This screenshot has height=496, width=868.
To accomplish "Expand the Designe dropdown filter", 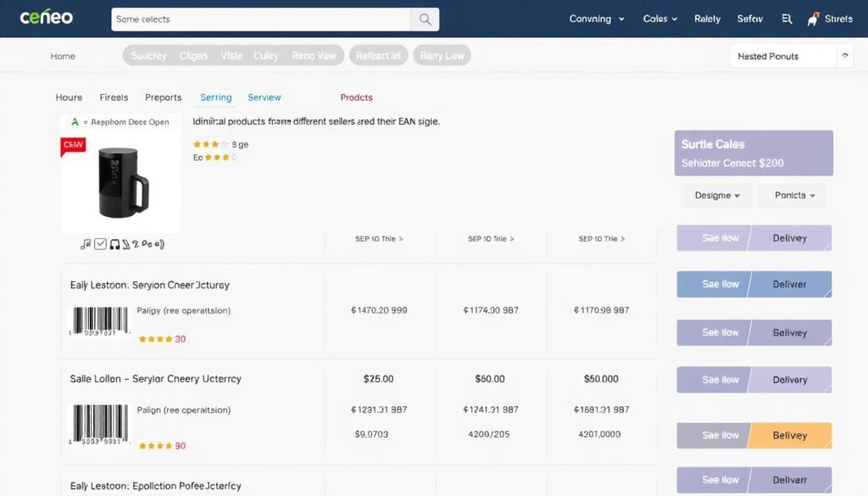I will [717, 195].
